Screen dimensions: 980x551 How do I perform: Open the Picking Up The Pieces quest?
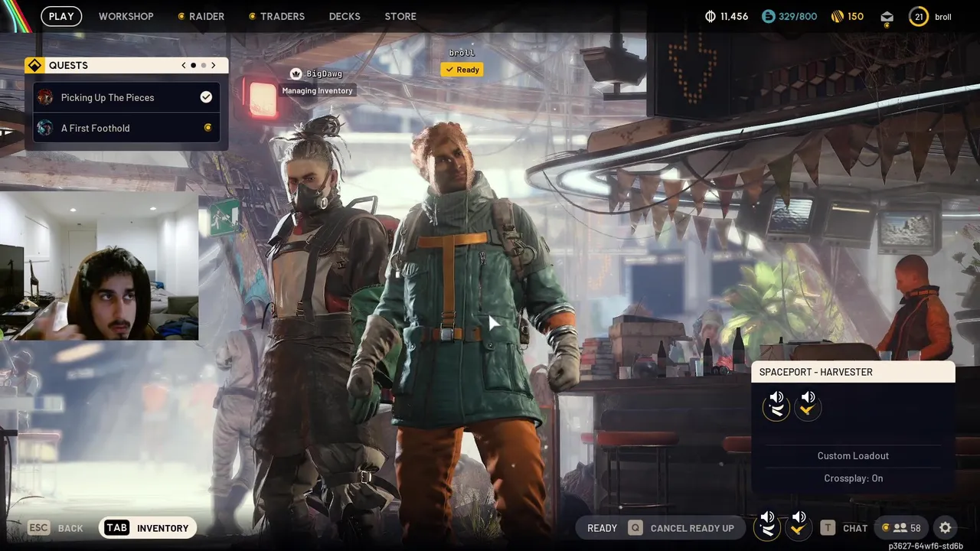[127, 97]
